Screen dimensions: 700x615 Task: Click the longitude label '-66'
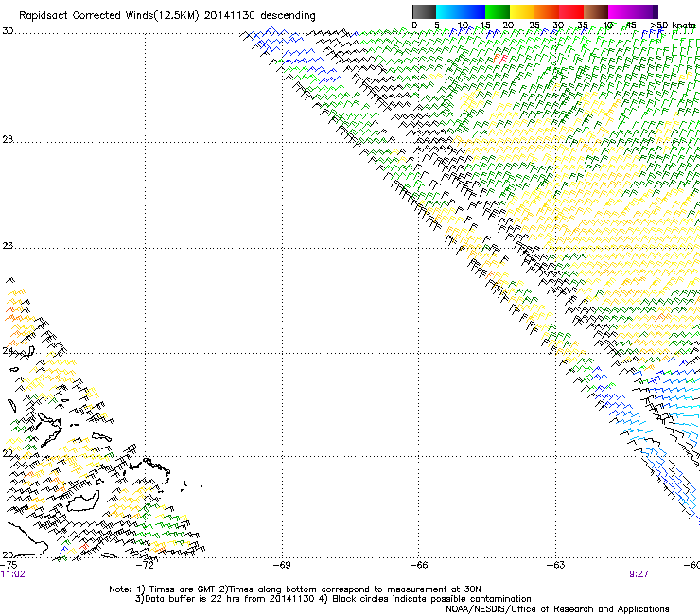pyautogui.click(x=419, y=565)
